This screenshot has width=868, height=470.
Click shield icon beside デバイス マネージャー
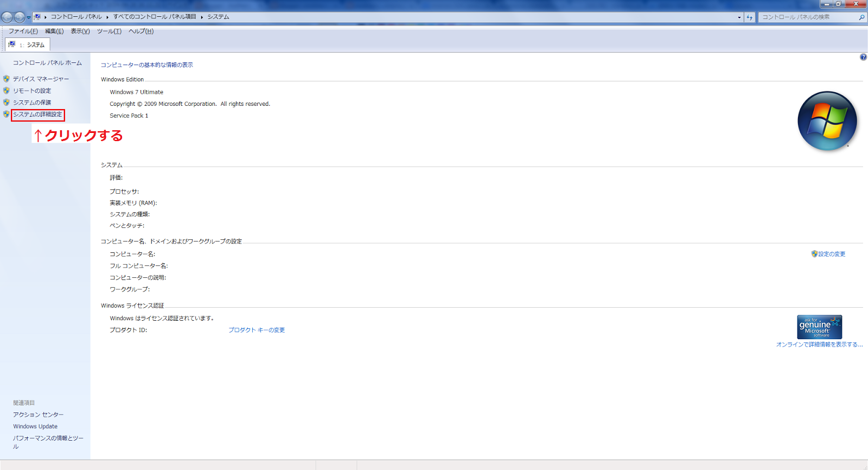coord(7,79)
